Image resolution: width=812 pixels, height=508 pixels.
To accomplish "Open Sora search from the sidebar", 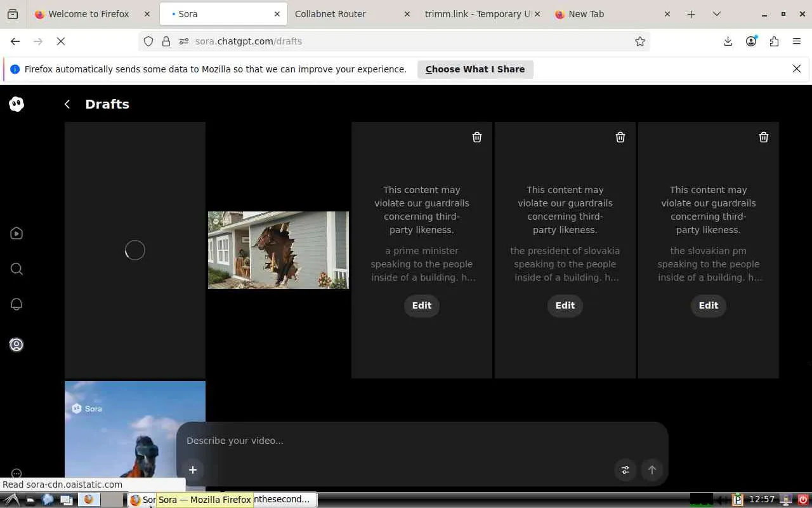I will tap(16, 269).
